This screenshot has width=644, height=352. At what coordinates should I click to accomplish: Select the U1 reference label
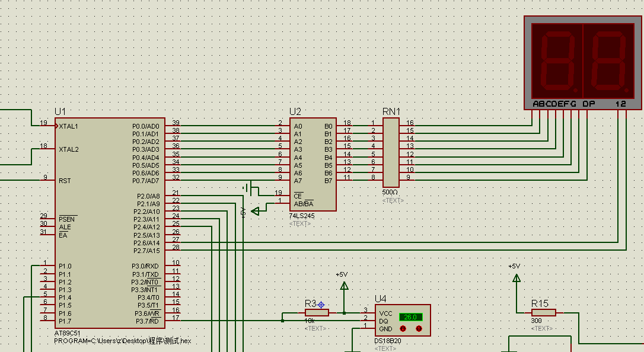[x=60, y=111]
